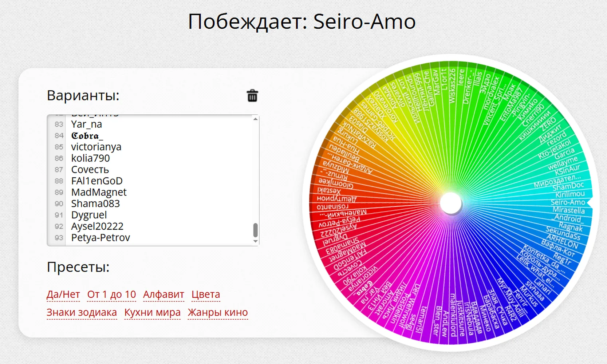Click the white pointer arrow beside the wheel
Viewport: 607px width, 364px height.
591,203
